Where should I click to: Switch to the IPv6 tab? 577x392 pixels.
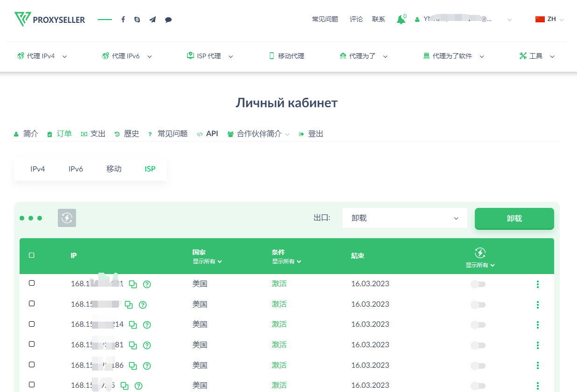tap(76, 169)
